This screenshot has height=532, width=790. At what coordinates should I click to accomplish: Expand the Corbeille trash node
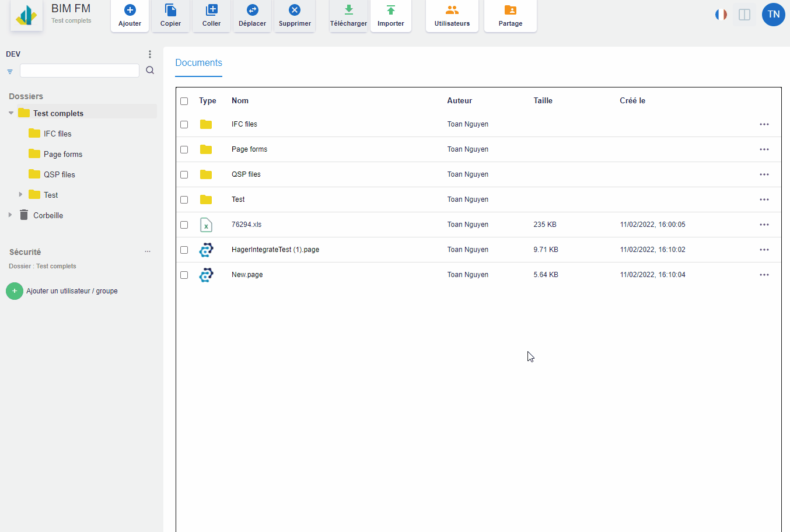10,215
